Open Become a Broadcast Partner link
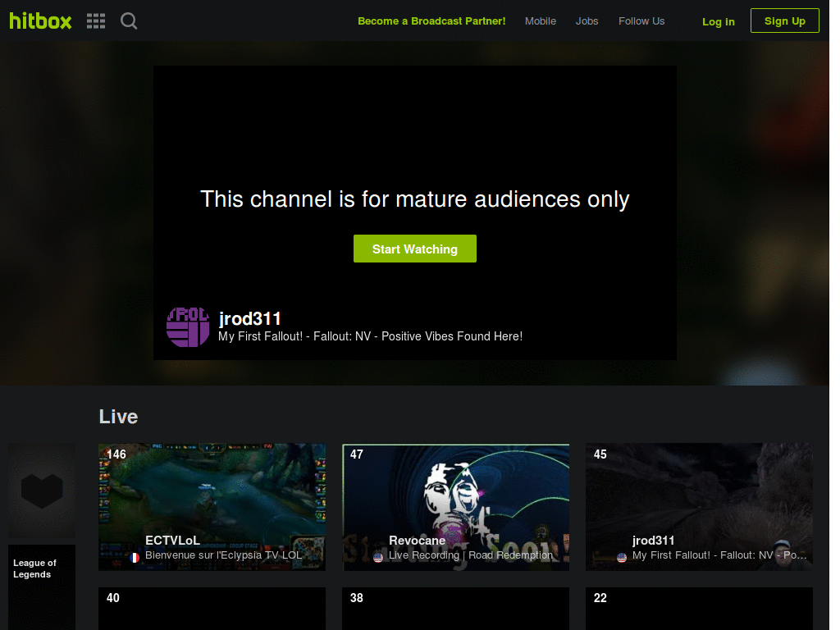 [431, 21]
